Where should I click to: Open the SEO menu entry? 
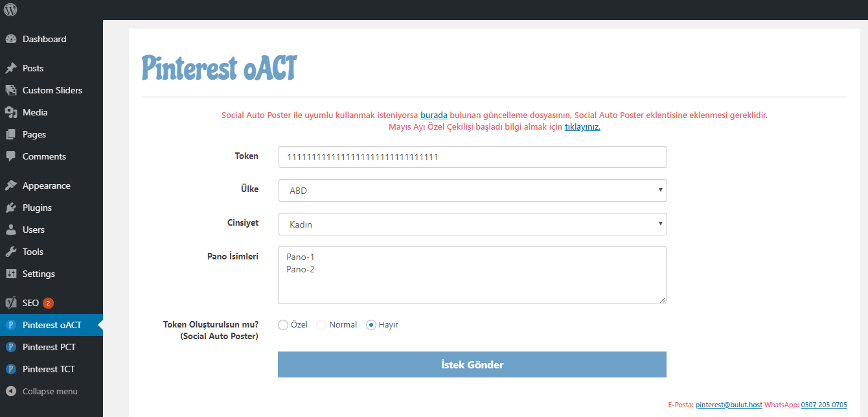point(51,303)
